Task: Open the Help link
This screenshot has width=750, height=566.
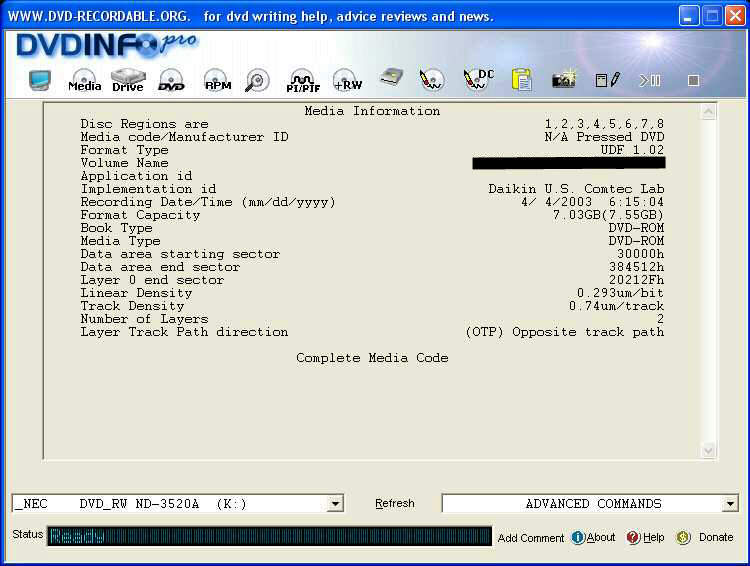Action: [654, 537]
